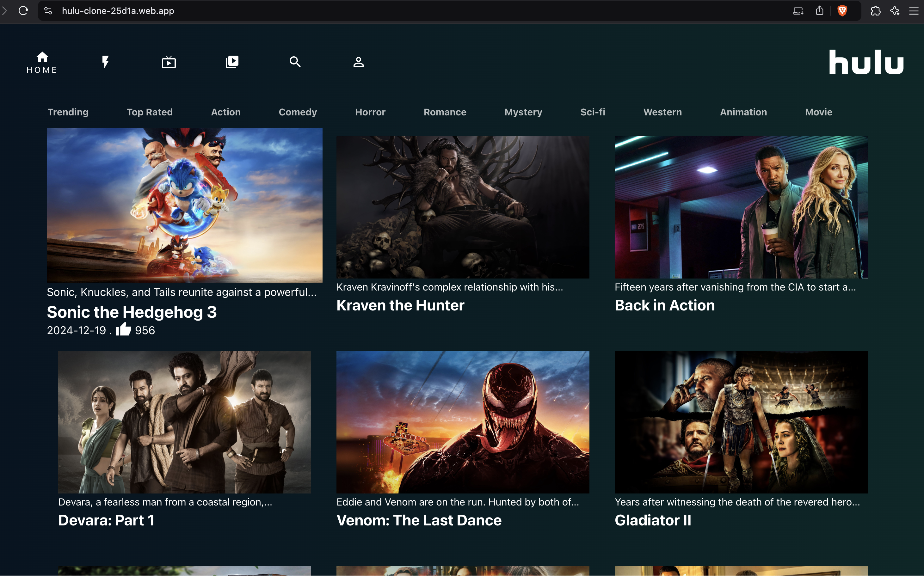The height and width of the screenshot is (576, 924).
Task: Open the browser extensions puzzle icon
Action: point(876,11)
